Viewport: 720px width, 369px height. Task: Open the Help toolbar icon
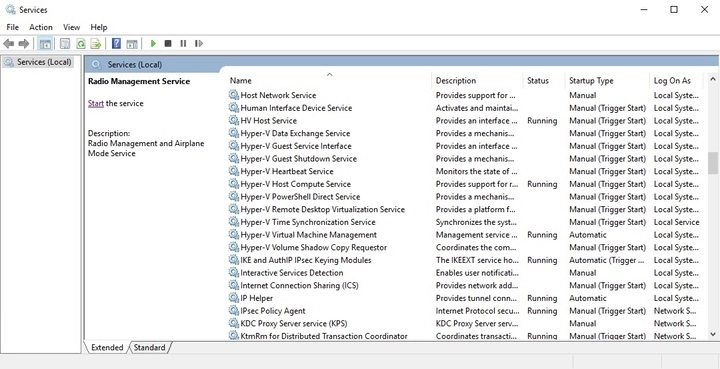(x=117, y=44)
